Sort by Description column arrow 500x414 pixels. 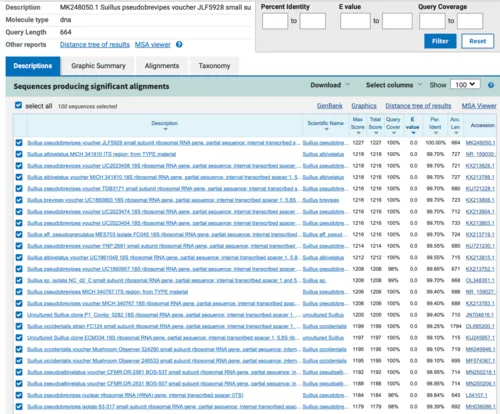[165, 129]
